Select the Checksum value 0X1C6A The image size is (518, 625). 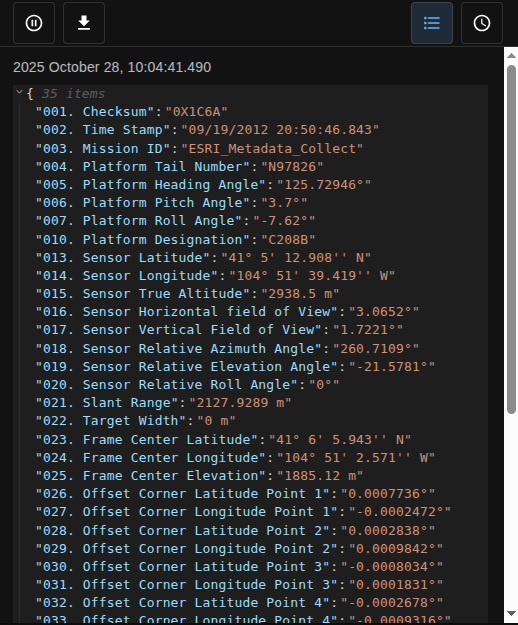click(196, 112)
